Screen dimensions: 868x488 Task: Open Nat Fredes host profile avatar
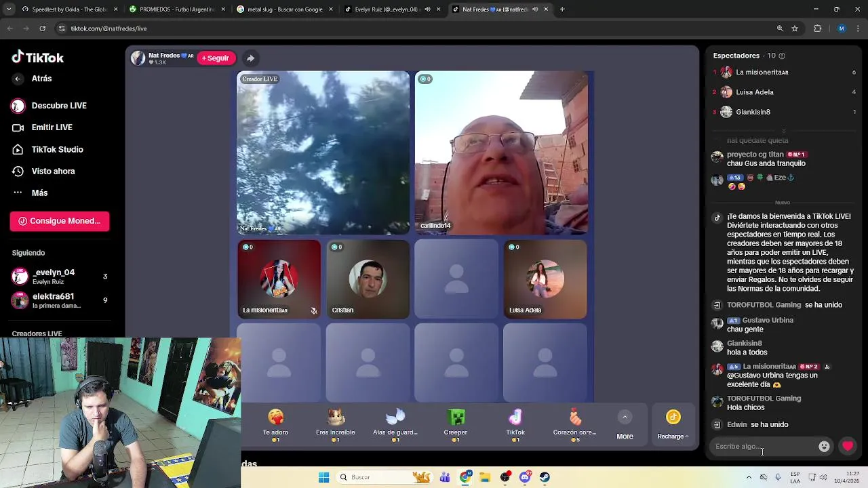pos(138,58)
